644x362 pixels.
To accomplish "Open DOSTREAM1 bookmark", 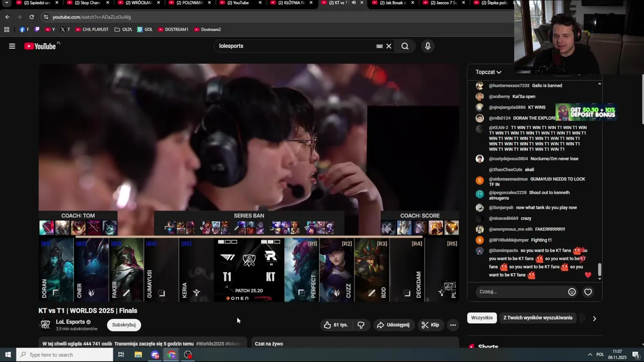I will pos(173,30).
